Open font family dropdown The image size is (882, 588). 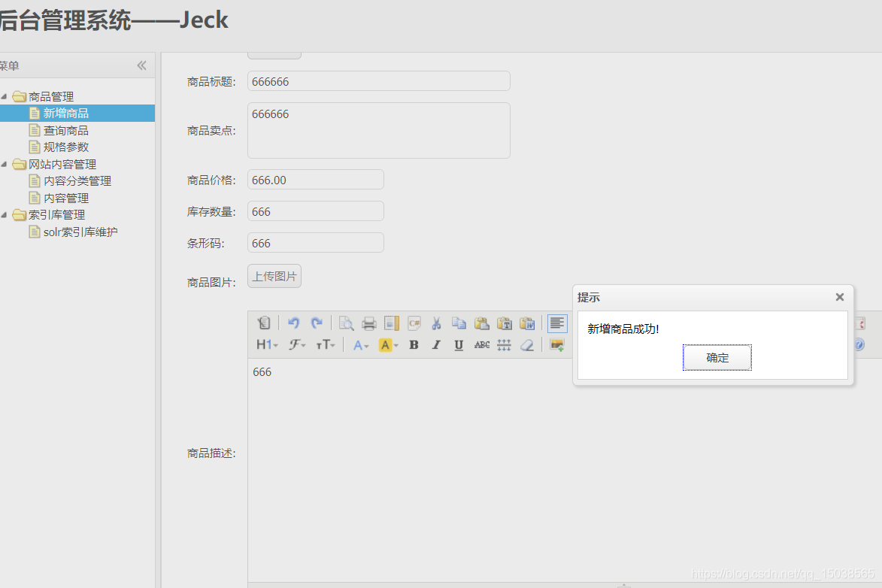click(x=298, y=345)
